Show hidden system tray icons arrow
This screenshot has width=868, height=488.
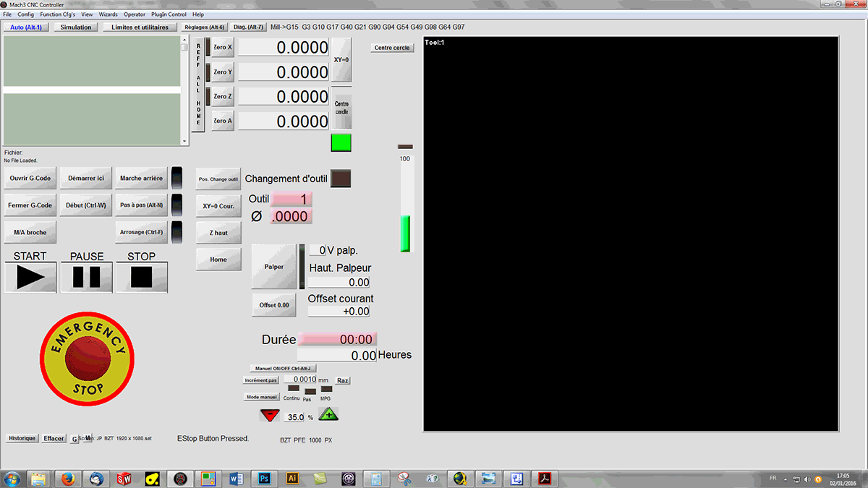[786, 479]
